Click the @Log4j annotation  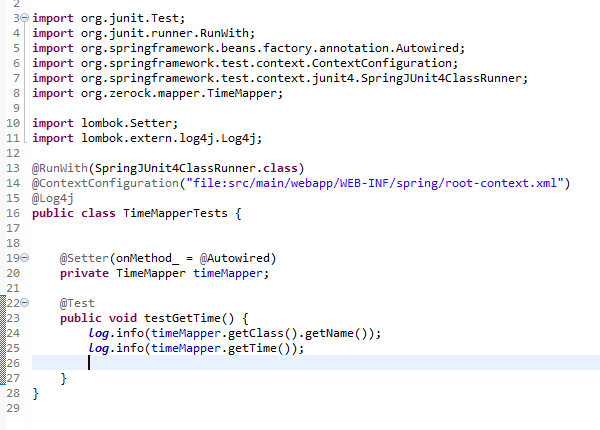53,198
